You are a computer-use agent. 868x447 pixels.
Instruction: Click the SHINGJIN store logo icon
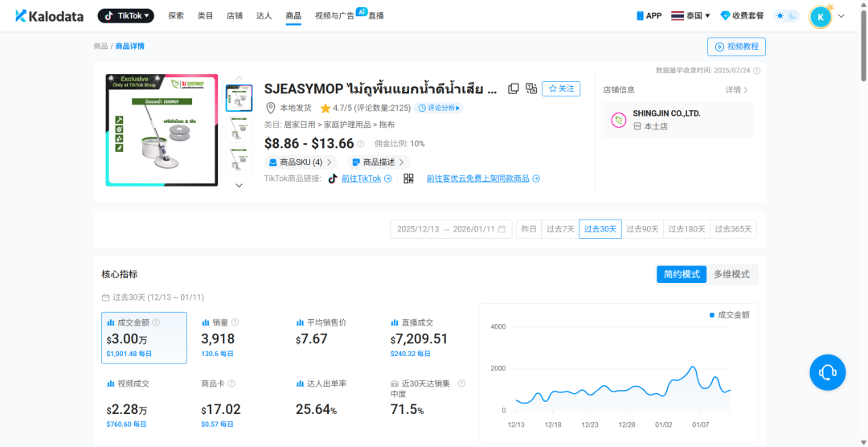618,120
